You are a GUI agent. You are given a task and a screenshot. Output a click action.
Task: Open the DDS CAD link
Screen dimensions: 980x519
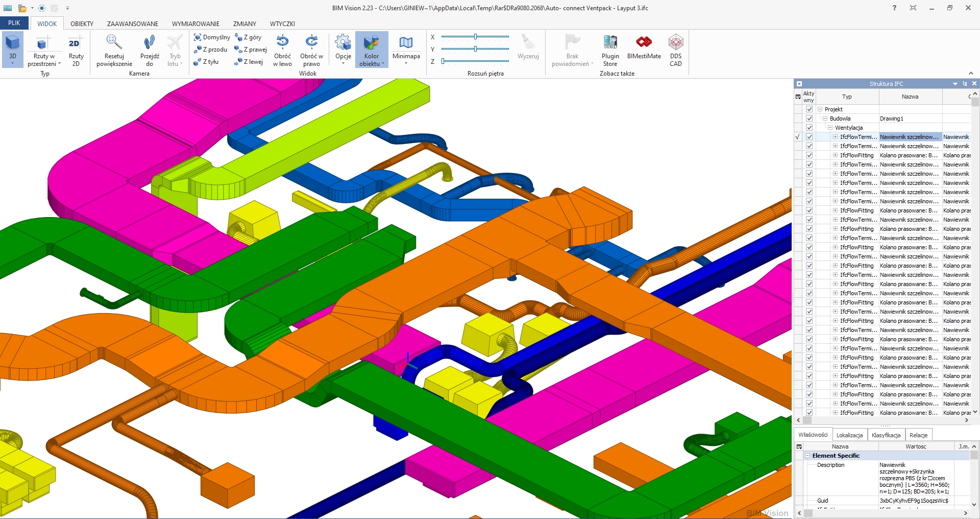pyautogui.click(x=675, y=43)
